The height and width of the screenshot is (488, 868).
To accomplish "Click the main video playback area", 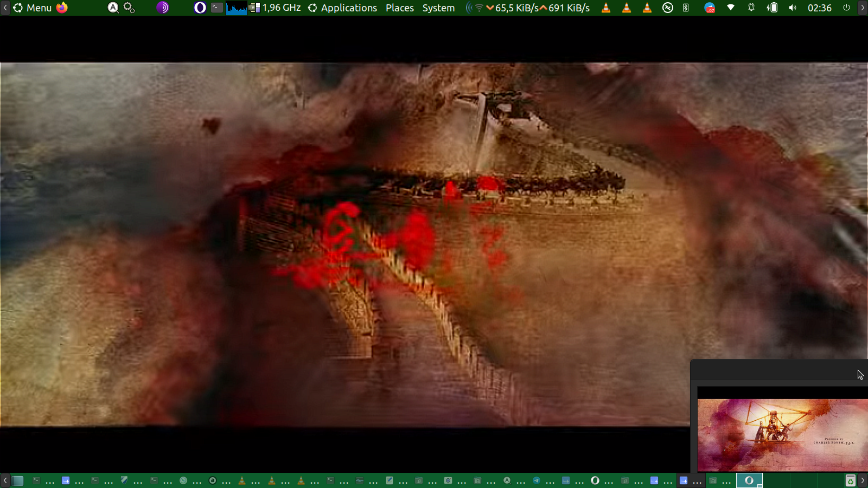I will 434,244.
